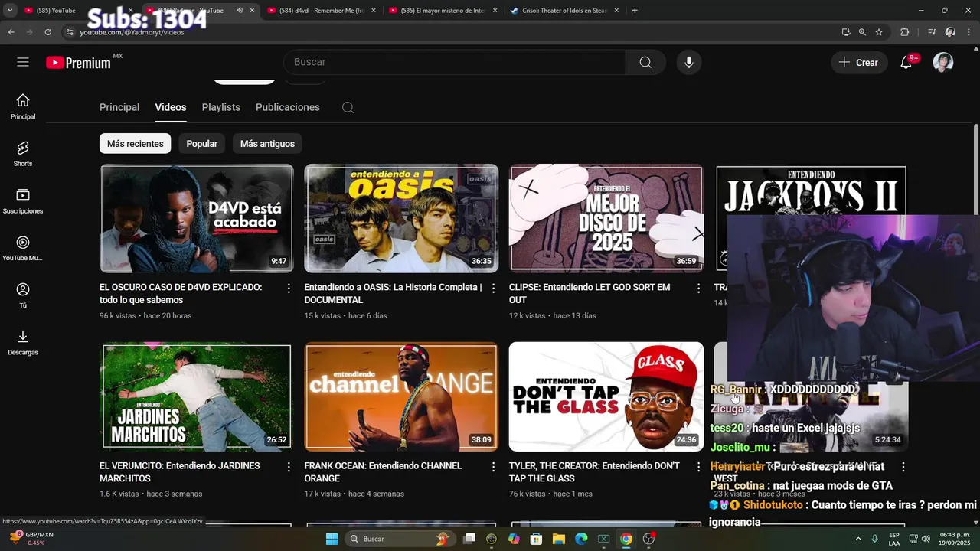Select the Más antiguos filter chip

(x=267, y=144)
